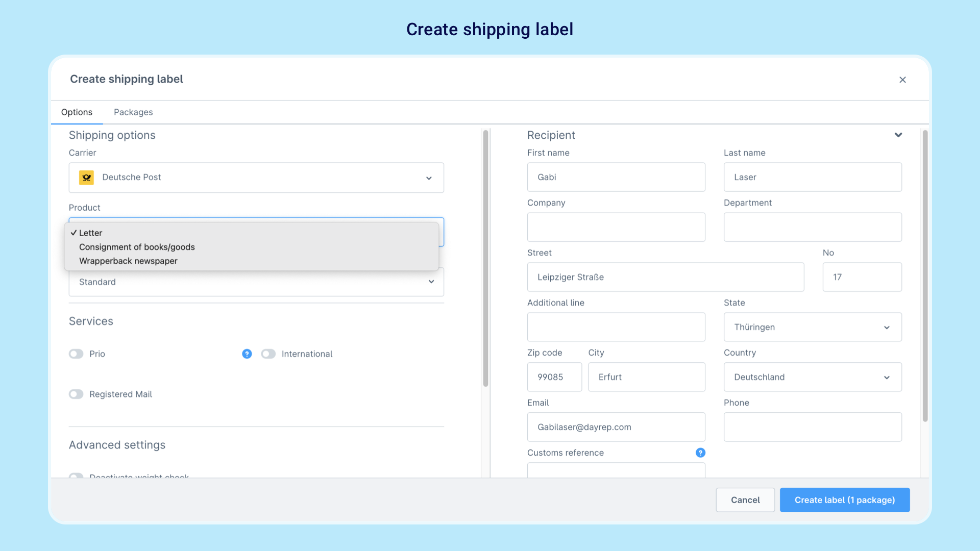
Task: Select Letter in the Product list
Action: point(252,233)
